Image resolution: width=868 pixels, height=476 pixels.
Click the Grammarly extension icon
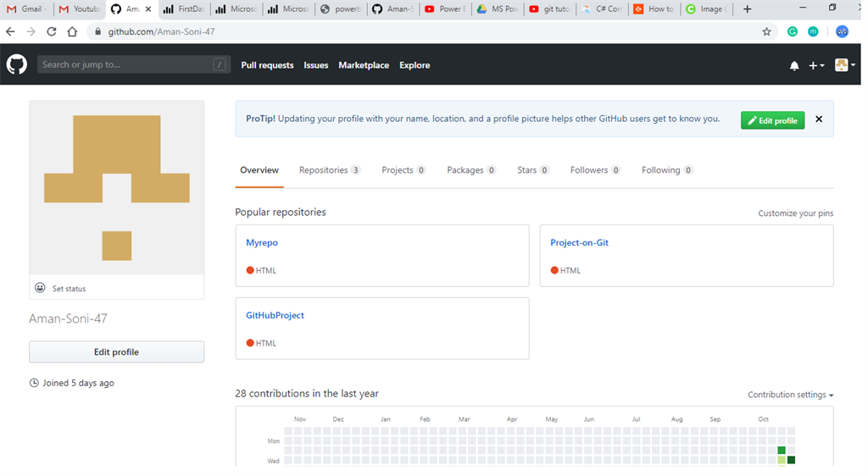coord(793,31)
